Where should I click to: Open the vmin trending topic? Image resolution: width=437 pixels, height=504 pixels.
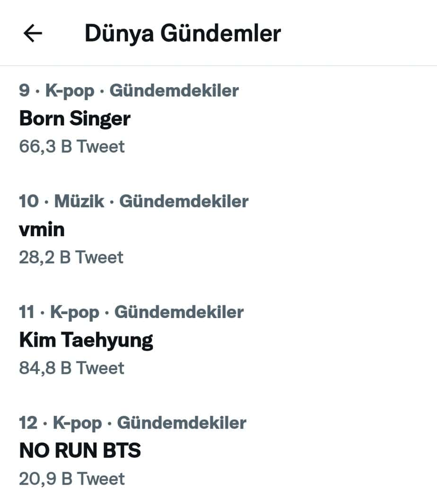(x=42, y=230)
